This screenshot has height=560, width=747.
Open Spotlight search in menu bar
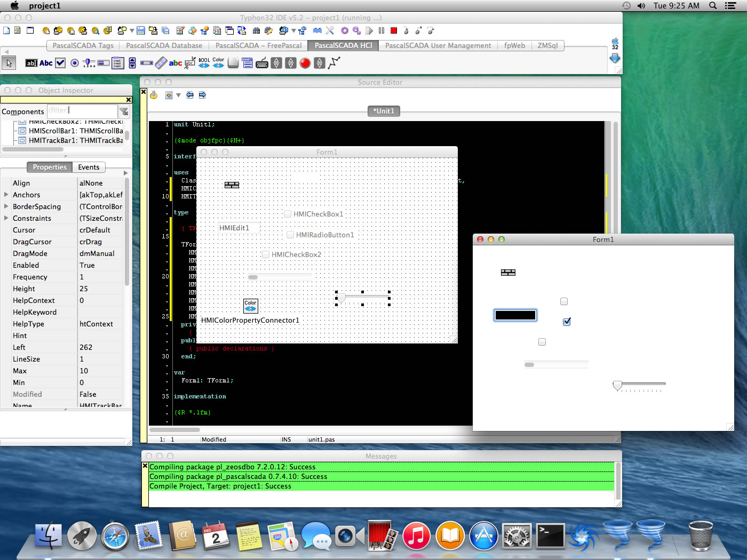pos(712,6)
